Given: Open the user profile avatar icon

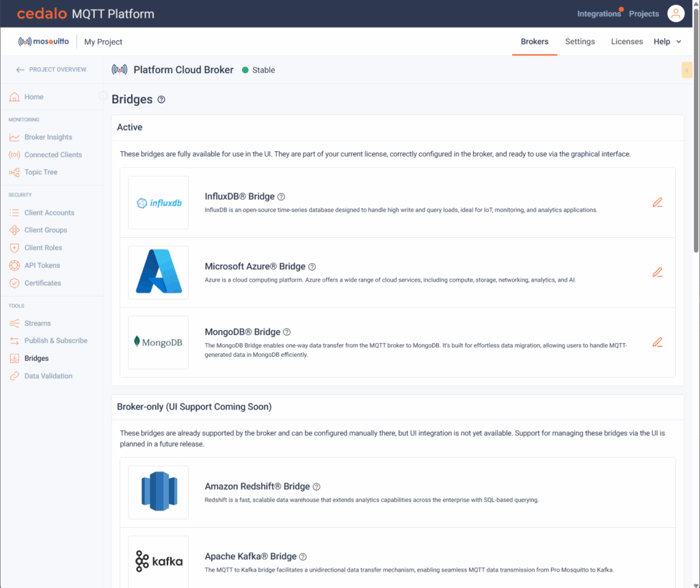Looking at the screenshot, I should [x=675, y=14].
